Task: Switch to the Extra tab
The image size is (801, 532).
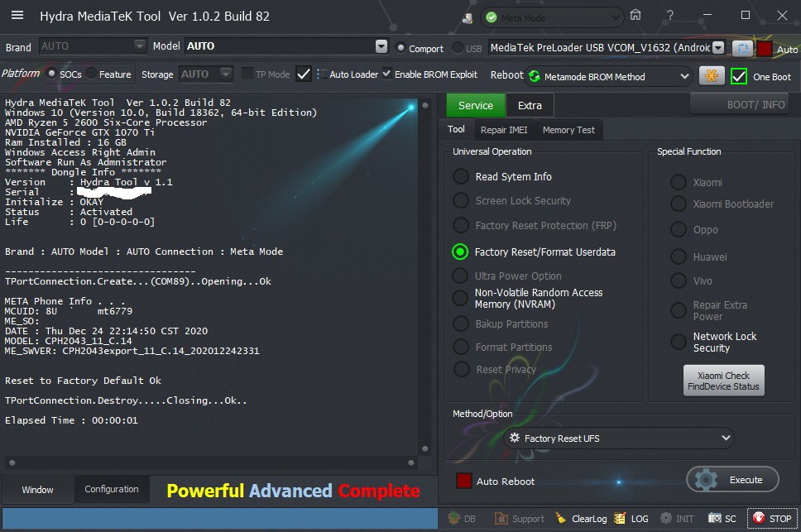Action: 530,105
